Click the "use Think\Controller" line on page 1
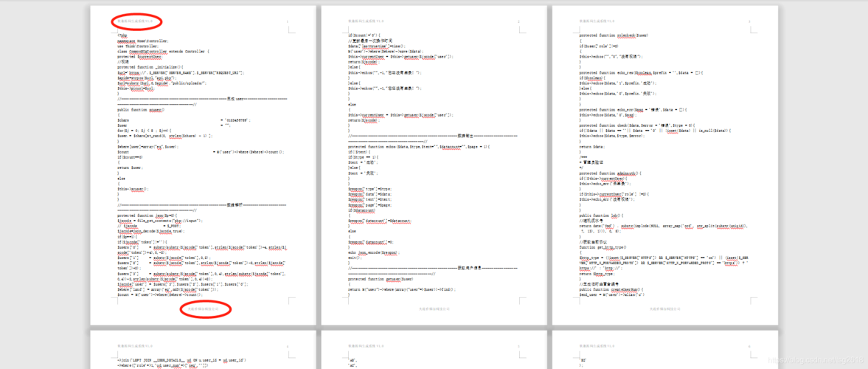 coord(139,46)
